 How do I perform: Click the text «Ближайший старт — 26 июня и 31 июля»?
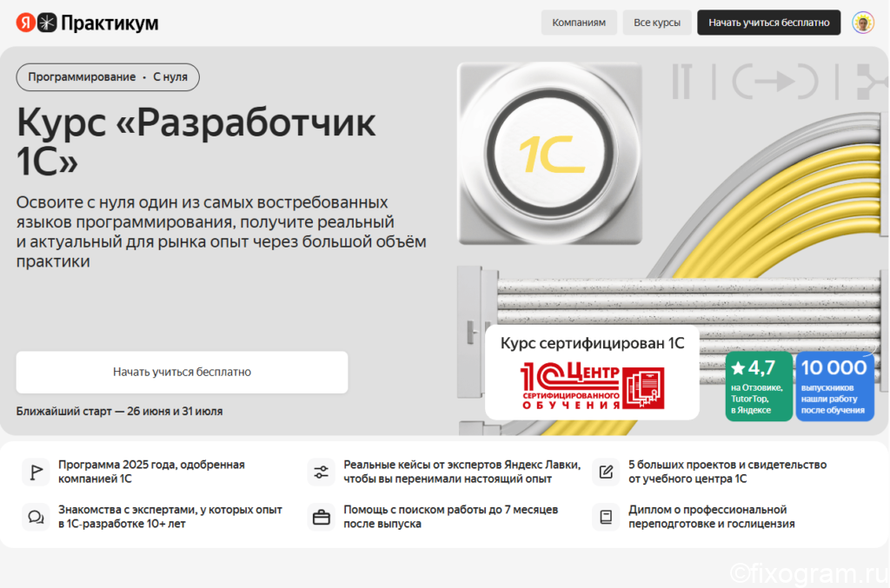point(119,411)
